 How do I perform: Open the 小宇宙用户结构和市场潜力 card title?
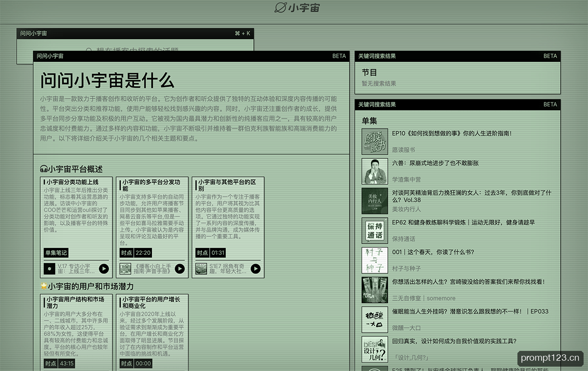pyautogui.click(x=75, y=302)
